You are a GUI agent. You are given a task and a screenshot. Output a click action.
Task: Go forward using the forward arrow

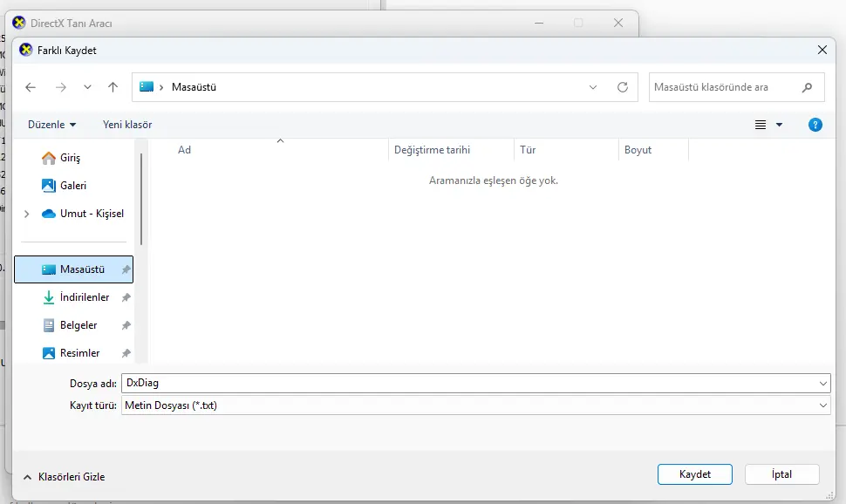pos(61,87)
